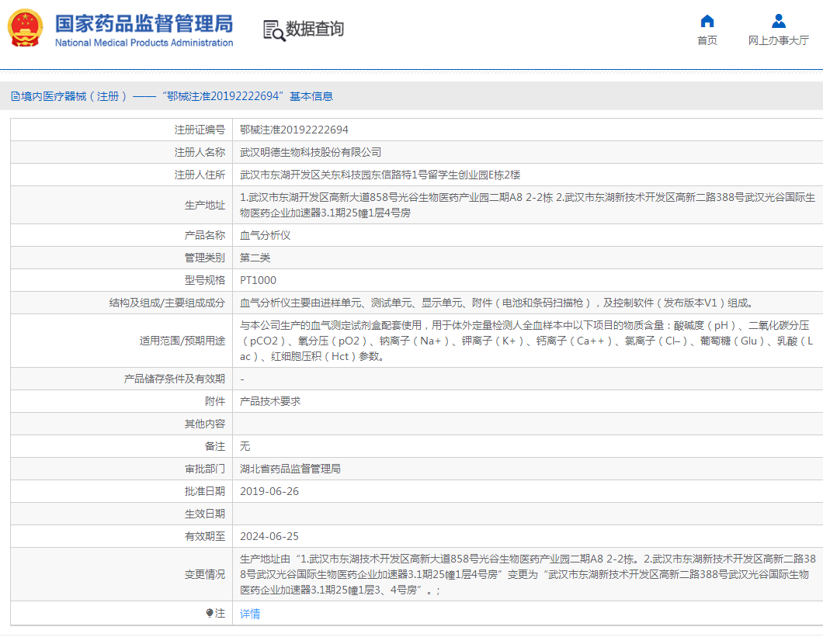Click the 注册人住所 field label
823x644 pixels.
(x=200, y=175)
